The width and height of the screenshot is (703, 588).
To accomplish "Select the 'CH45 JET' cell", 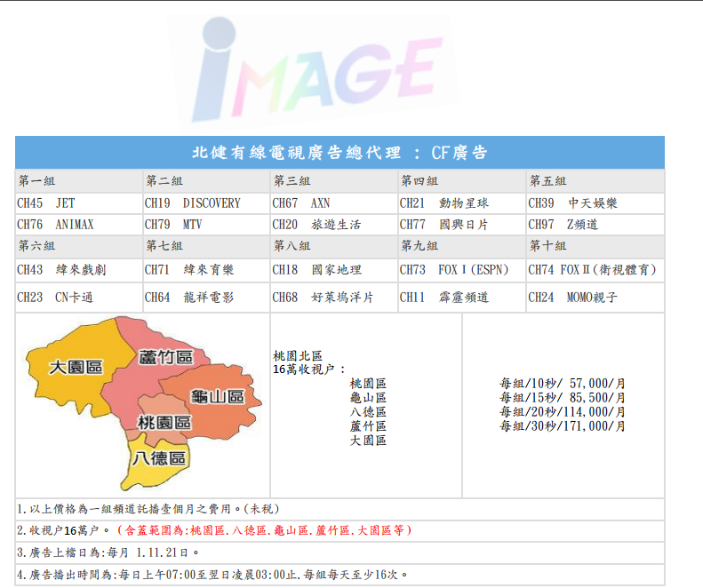I will click(79, 203).
